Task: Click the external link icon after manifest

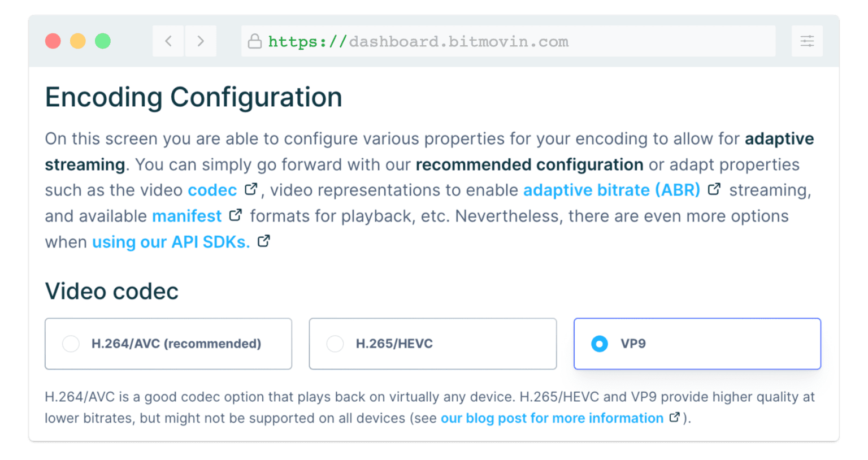Action: (236, 214)
